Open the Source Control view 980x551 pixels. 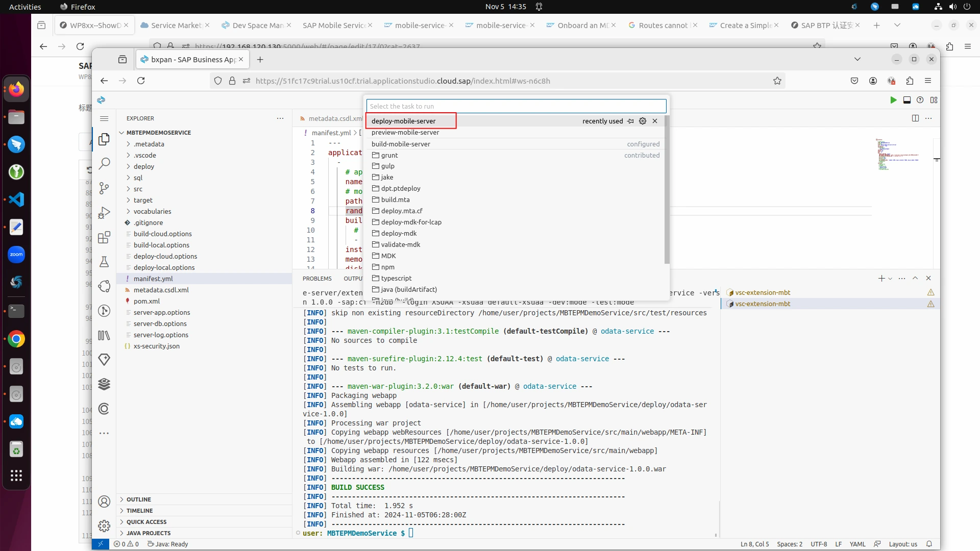104,188
